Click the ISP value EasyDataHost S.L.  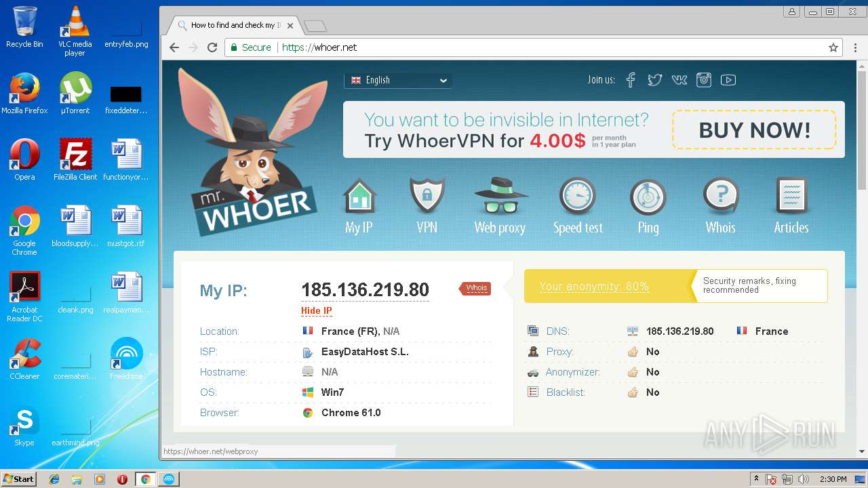365,352
